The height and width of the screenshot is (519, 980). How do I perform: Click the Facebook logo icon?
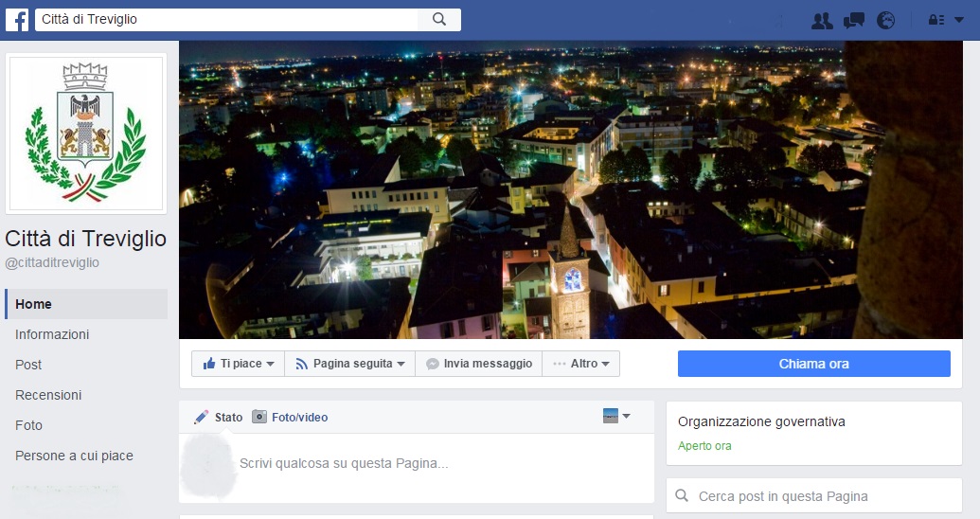click(x=17, y=19)
